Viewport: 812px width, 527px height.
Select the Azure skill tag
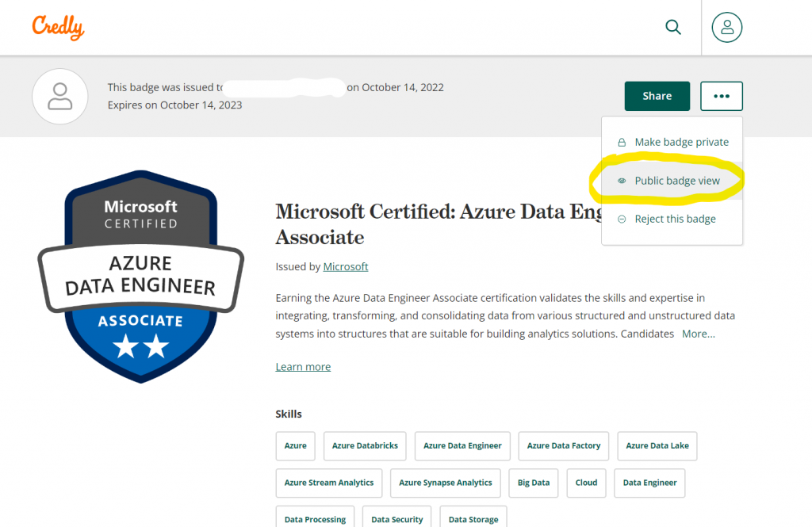tap(295, 445)
